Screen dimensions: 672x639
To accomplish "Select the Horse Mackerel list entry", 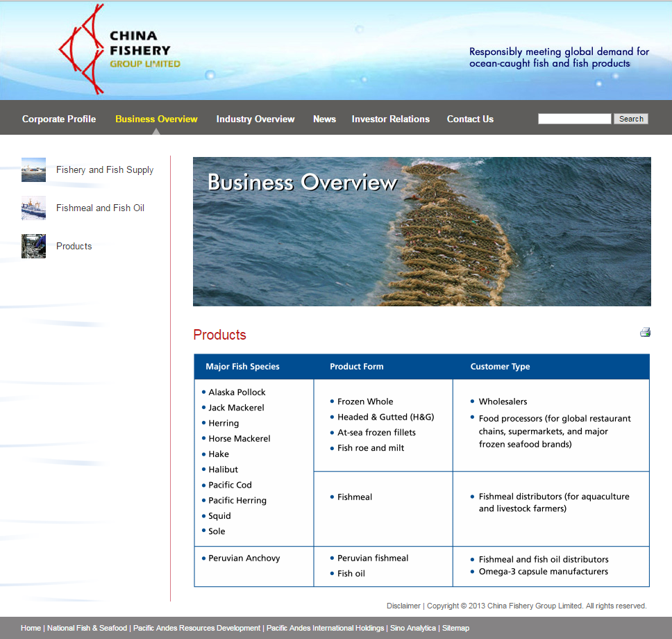I will coord(239,438).
